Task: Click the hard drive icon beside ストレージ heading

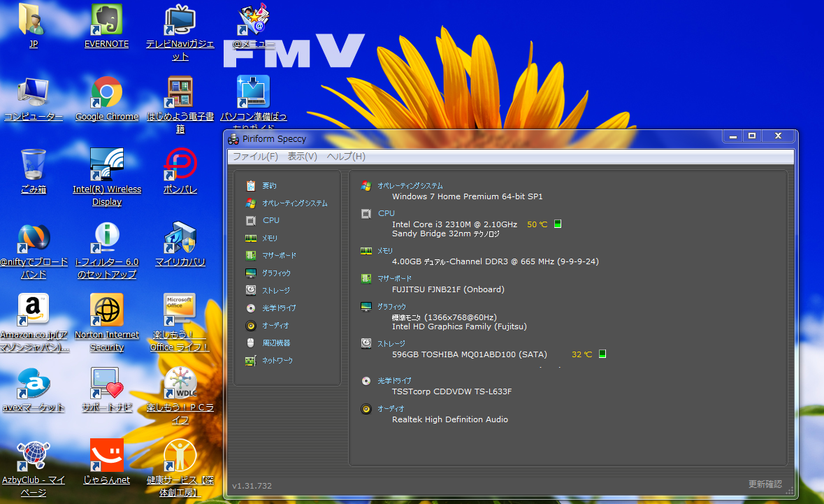Action: (366, 343)
